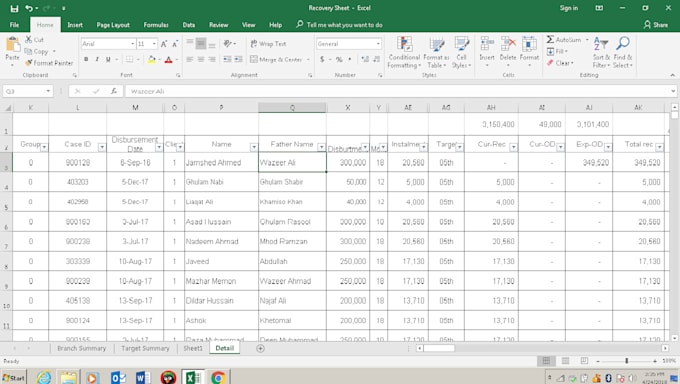Click the Format Painter brush icon
Viewport: 680px width, 384px height.
click(x=29, y=63)
